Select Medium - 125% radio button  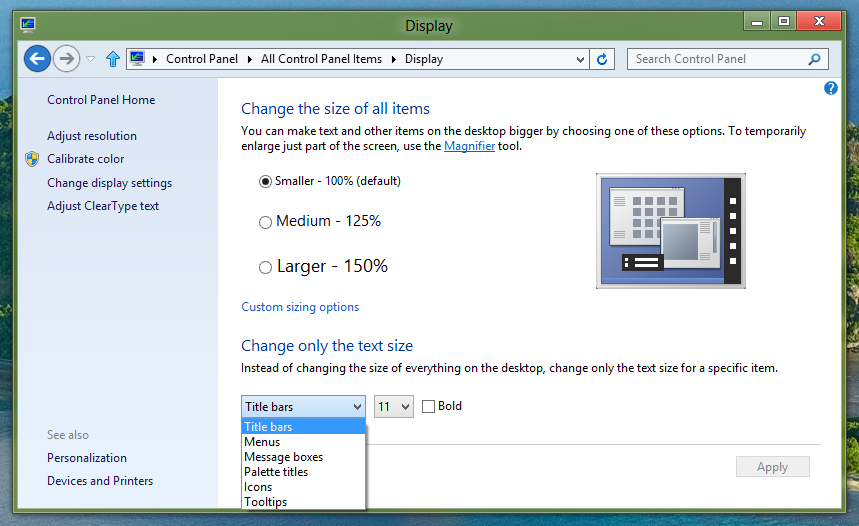tap(265, 222)
